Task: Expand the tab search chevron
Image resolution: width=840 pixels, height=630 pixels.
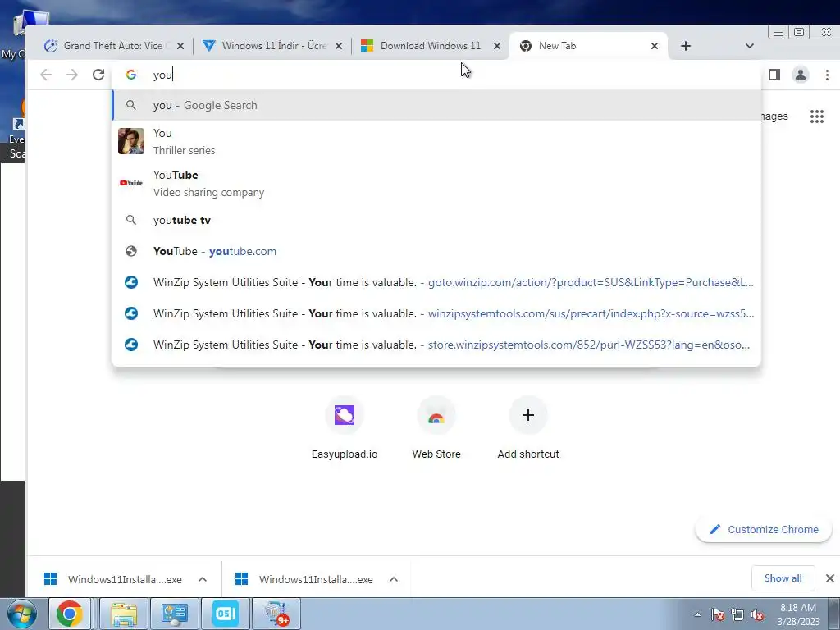Action: (750, 46)
